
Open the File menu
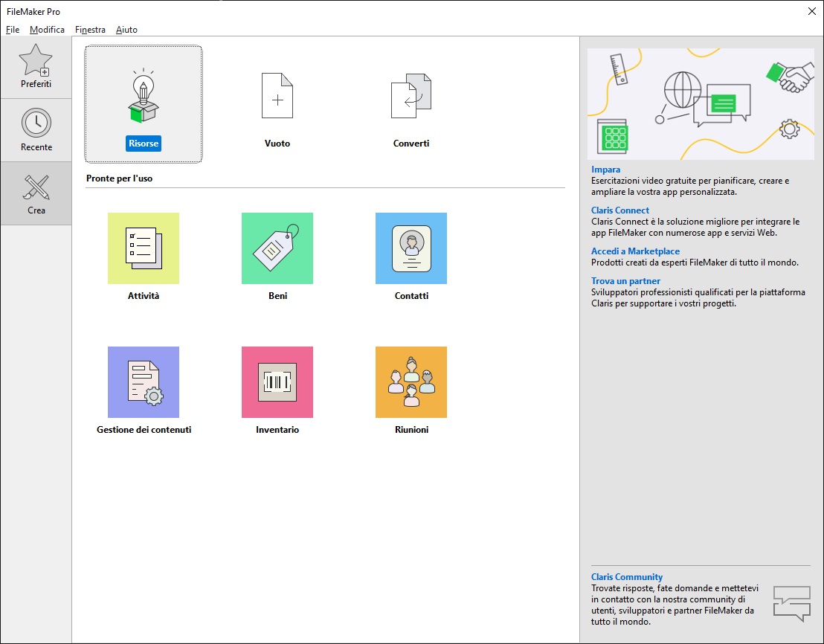pyautogui.click(x=13, y=30)
